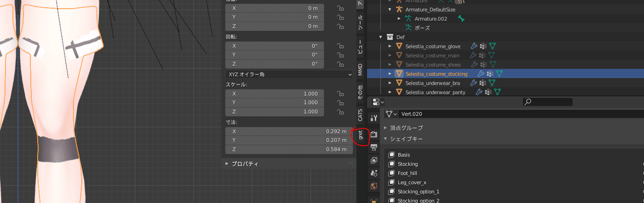The image size is (644, 203).
Task: Open the View Layer properties tab icon
Action: (374, 160)
